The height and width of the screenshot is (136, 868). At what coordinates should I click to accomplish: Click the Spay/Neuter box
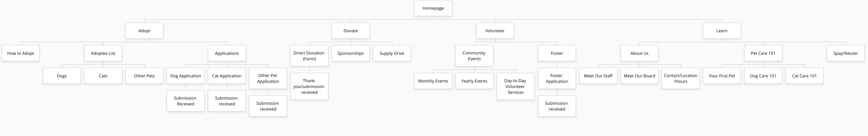pos(845,53)
